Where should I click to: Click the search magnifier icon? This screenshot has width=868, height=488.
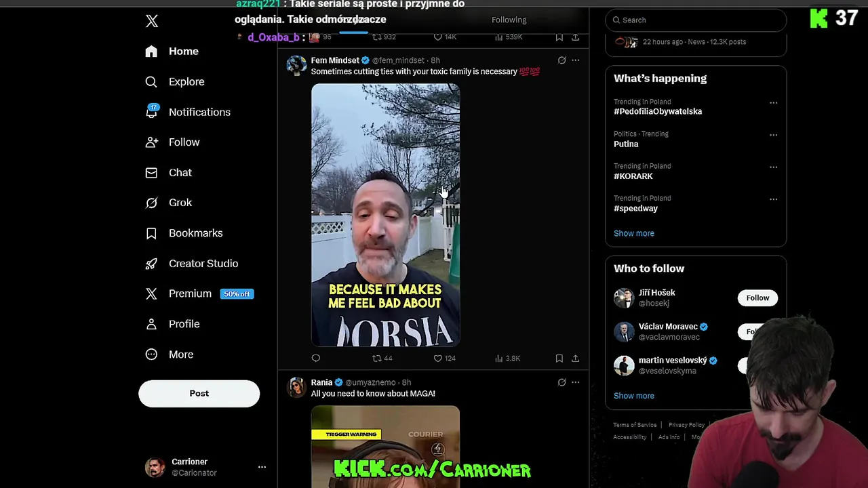pos(616,20)
